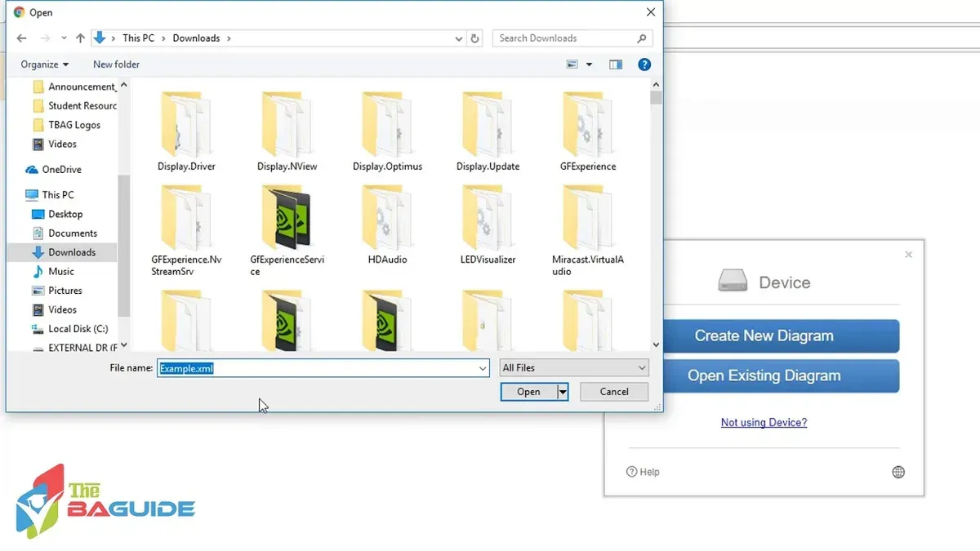Go back in Open dialog navigation
Image resolution: width=980 pixels, height=551 pixels.
click(x=21, y=38)
